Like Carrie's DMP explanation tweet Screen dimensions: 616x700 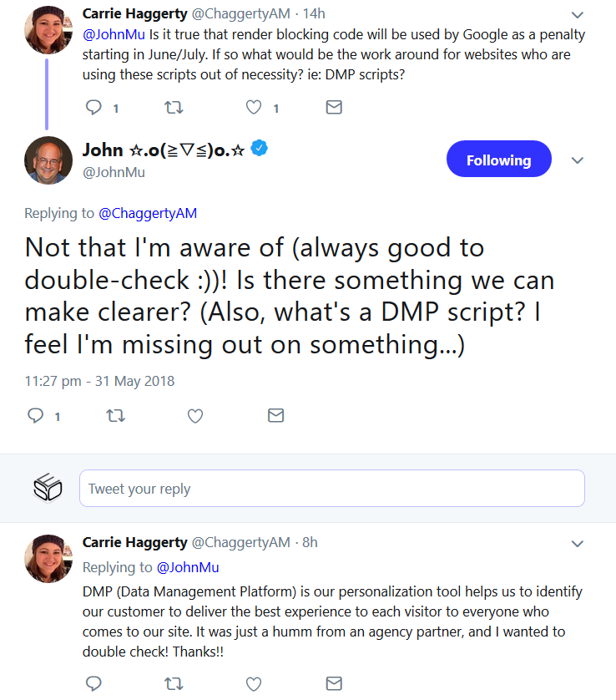[x=254, y=683]
